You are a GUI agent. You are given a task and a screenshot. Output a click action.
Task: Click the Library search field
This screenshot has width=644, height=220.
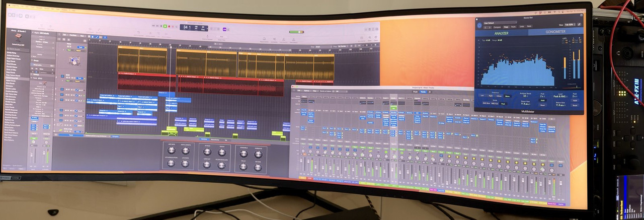[18, 49]
